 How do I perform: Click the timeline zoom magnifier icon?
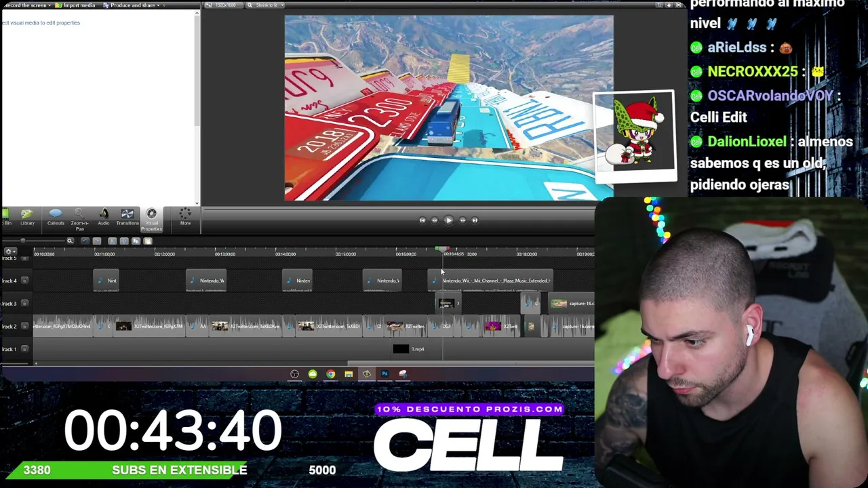[x=70, y=241]
